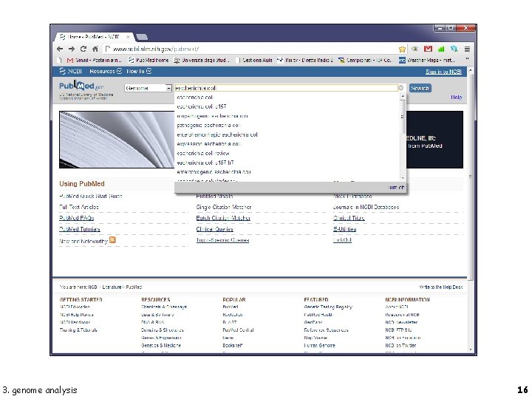
Task: Open a new browser tab
Action: pyautogui.click(x=141, y=37)
